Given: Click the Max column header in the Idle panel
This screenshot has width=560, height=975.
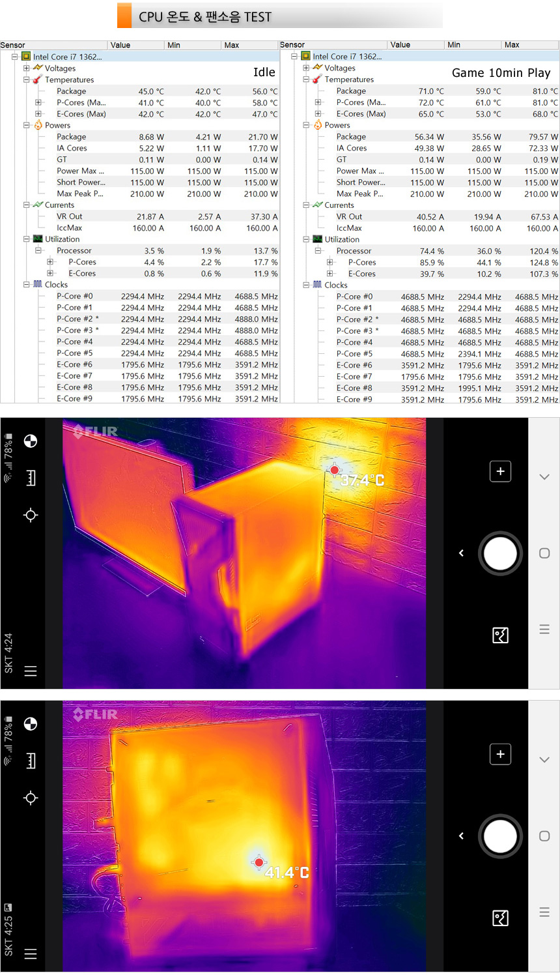Looking at the screenshot, I should click(x=232, y=45).
